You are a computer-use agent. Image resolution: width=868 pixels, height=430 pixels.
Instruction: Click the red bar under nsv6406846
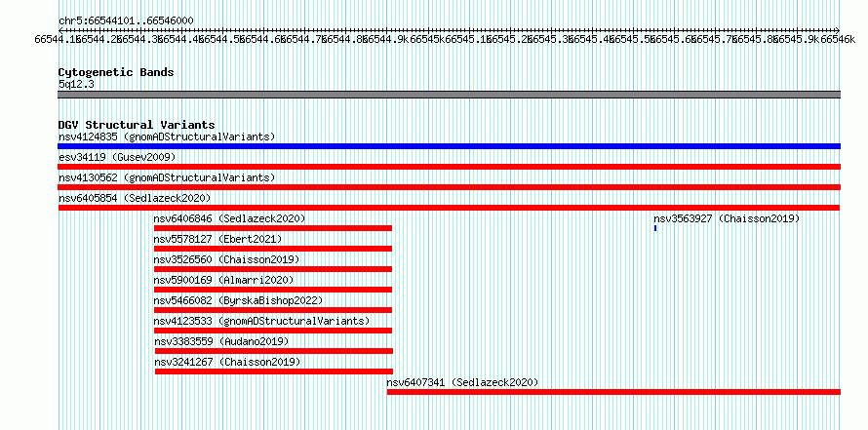click(x=273, y=228)
